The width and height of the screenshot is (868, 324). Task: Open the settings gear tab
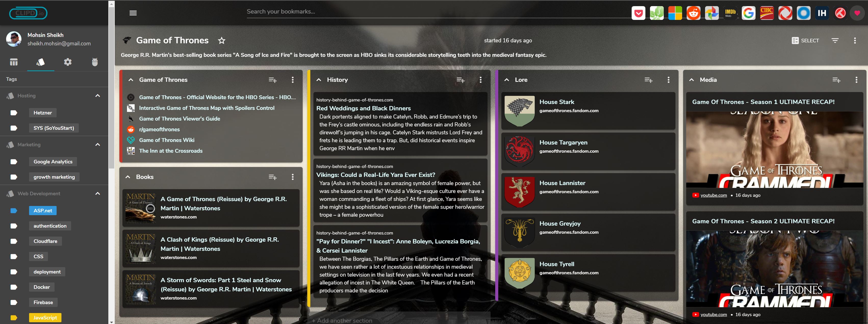coord(68,62)
